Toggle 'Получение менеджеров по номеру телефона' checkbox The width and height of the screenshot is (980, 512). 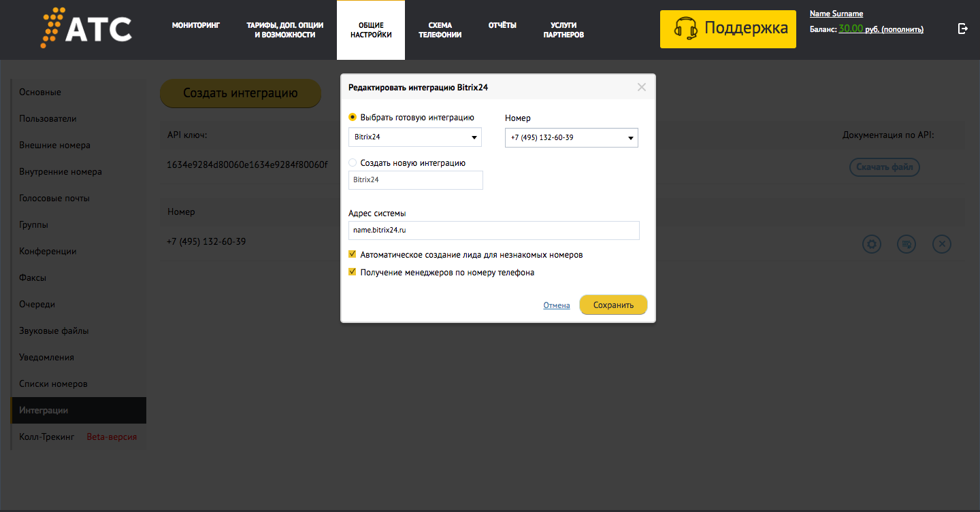click(353, 272)
